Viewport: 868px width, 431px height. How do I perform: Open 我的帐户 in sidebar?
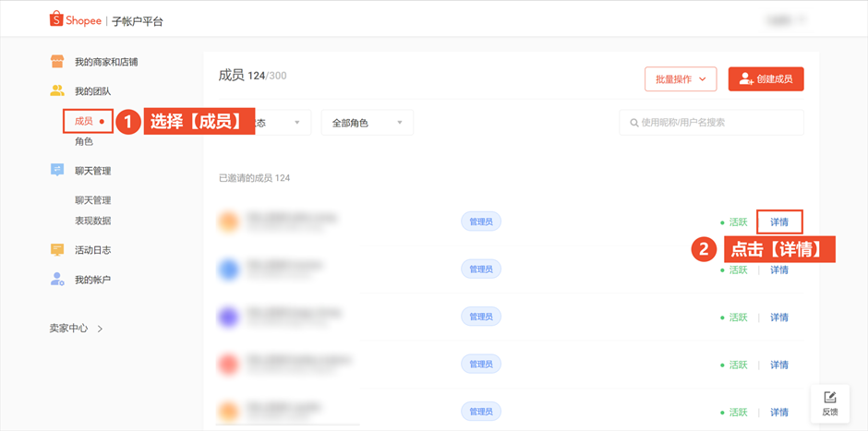coord(93,280)
